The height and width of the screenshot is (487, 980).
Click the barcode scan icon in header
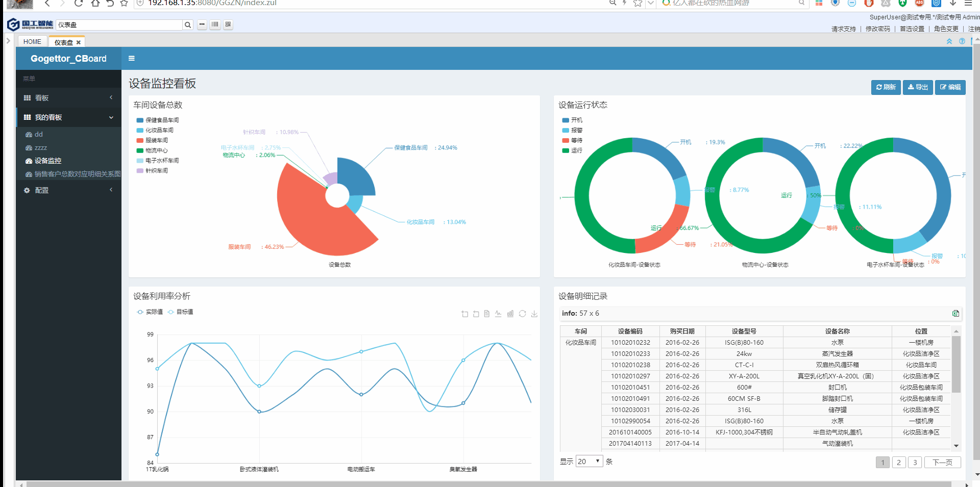pyautogui.click(x=215, y=24)
